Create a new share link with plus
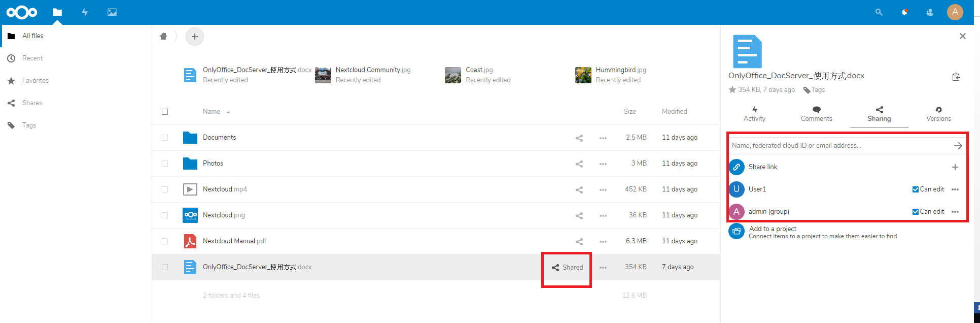Image resolution: width=980 pixels, height=323 pixels. click(955, 167)
